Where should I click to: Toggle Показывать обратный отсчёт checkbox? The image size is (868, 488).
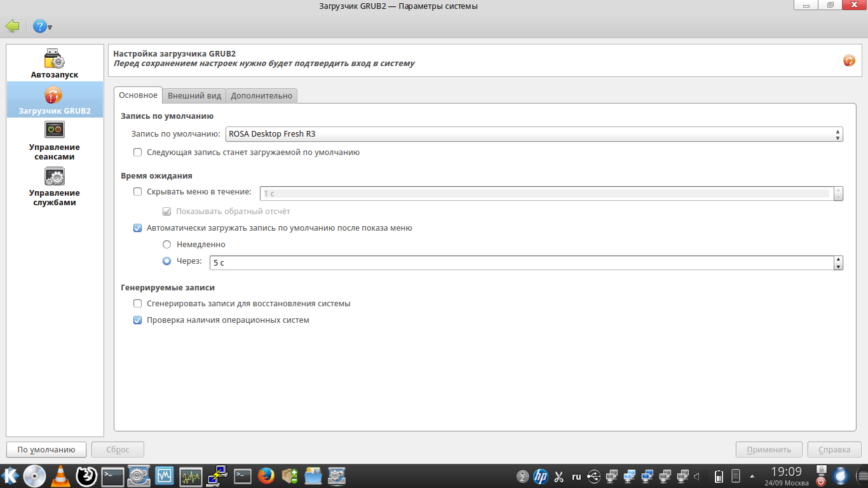(x=167, y=212)
